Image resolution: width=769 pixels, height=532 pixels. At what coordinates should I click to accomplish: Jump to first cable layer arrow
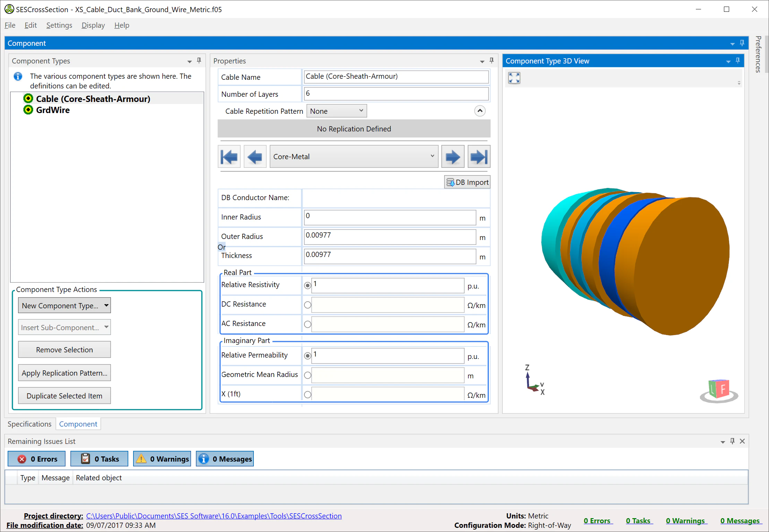click(x=229, y=156)
